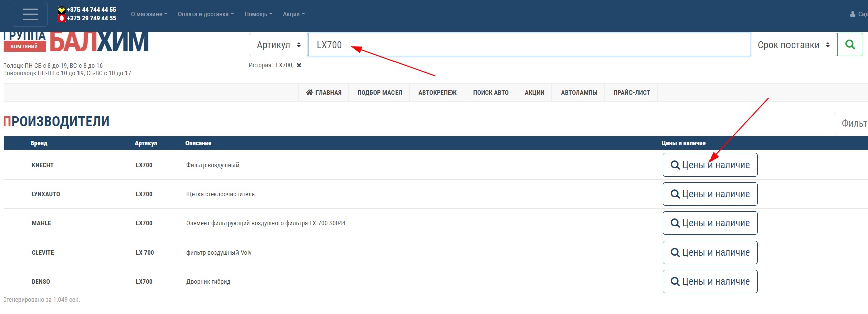Image resolution: width=868 pixels, height=314 pixels.
Task: Remove LX700 from search history with X icon
Action: point(299,65)
